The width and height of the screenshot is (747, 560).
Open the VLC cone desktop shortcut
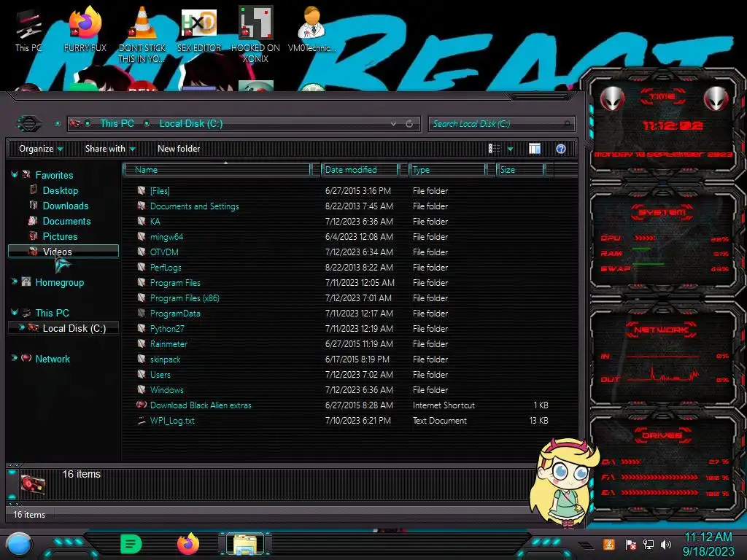142,34
